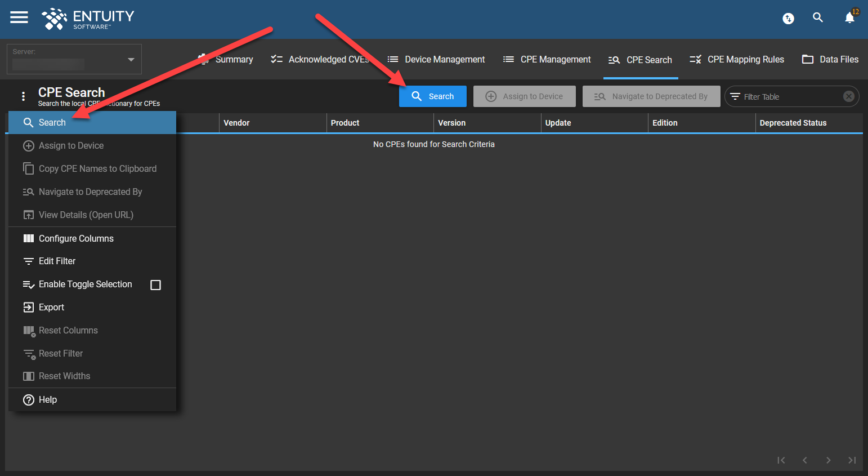Click the search icon in the menu's Search row
This screenshot has width=868, height=476.
point(29,122)
